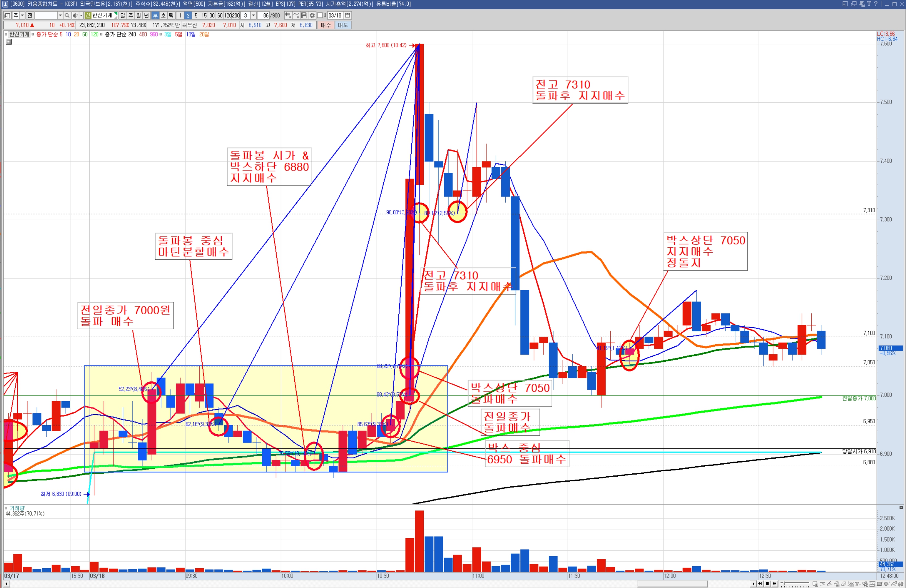This screenshot has width=906, height=588.
Task: Click the stock search magnifier icon
Action: pos(67,15)
